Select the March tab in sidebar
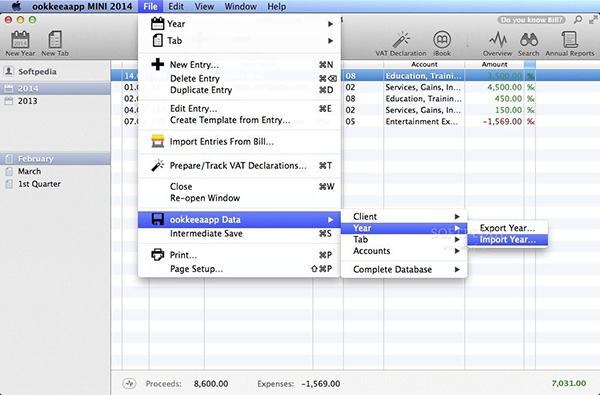The height and width of the screenshot is (395, 600). tap(55, 171)
